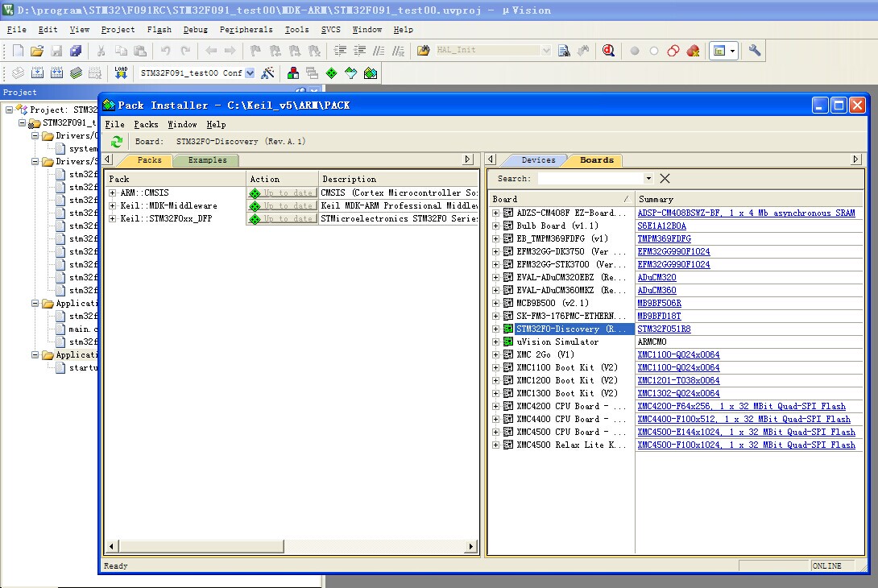Click the Kill all breakpoints icon
The image size is (878, 588).
point(693,51)
